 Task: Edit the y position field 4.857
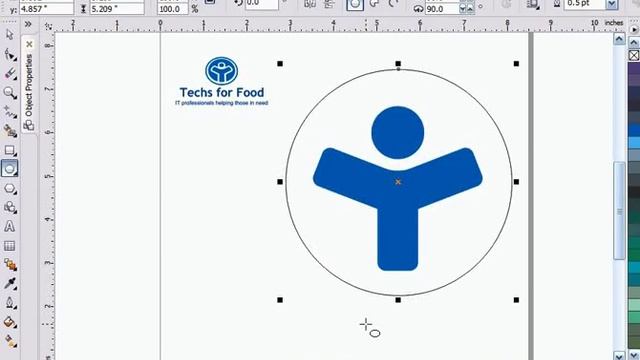click(46, 9)
